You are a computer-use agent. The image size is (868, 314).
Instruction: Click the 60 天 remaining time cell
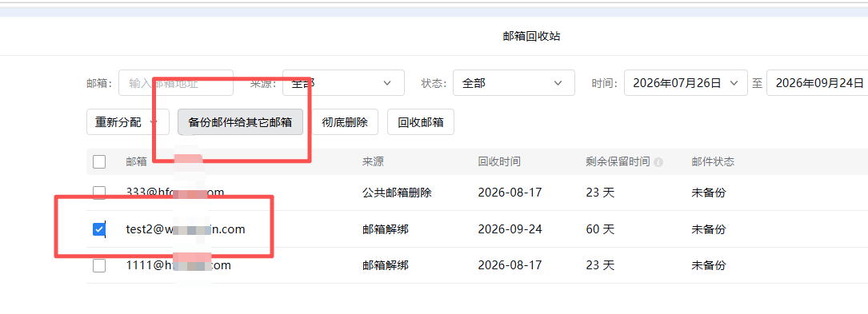[x=600, y=229]
